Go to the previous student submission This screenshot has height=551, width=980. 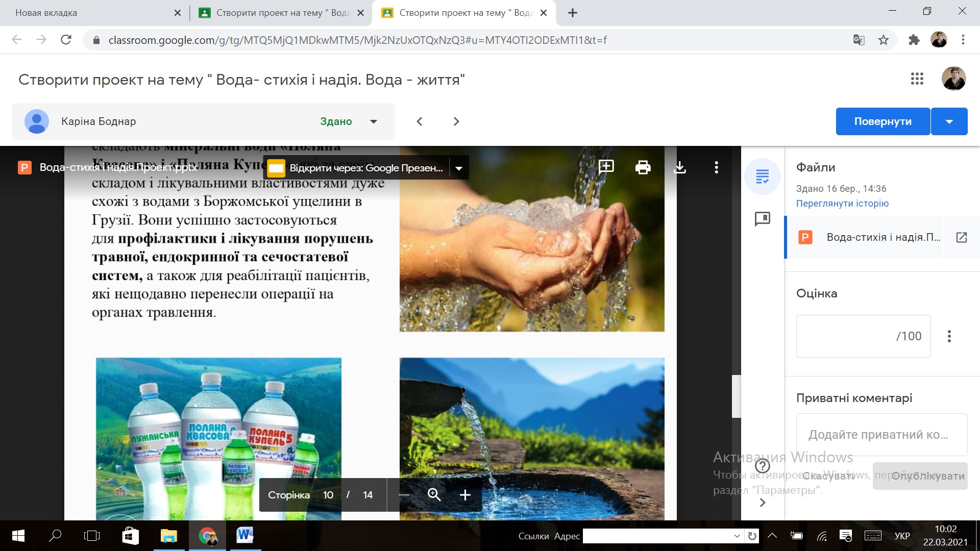[420, 121]
